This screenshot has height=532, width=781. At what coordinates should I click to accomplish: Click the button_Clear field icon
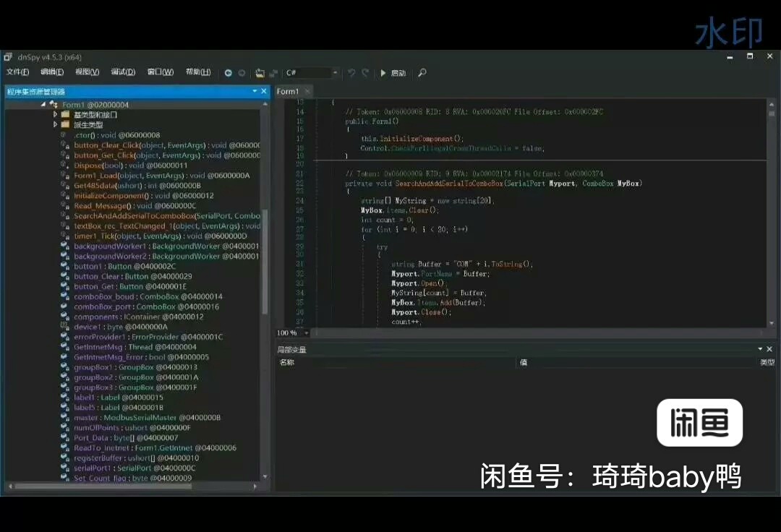tap(65, 276)
